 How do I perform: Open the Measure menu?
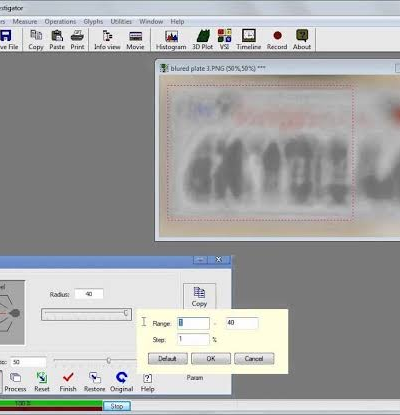click(25, 22)
